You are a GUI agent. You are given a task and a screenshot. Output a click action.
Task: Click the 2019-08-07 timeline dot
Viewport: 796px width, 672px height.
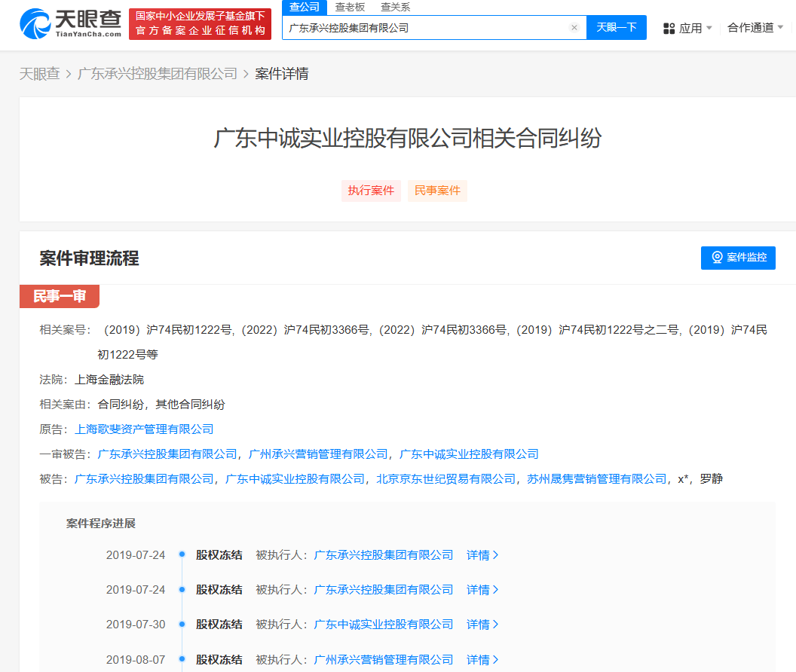point(182,658)
